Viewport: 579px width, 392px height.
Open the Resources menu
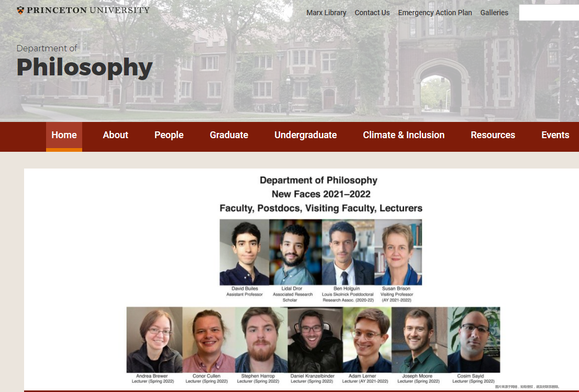(x=493, y=135)
